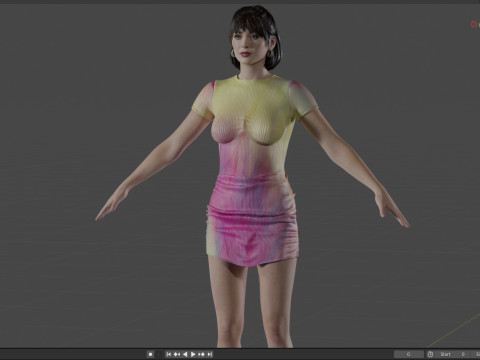Play the animation forward
Screen dimensions: 480x360
[x=193, y=354]
